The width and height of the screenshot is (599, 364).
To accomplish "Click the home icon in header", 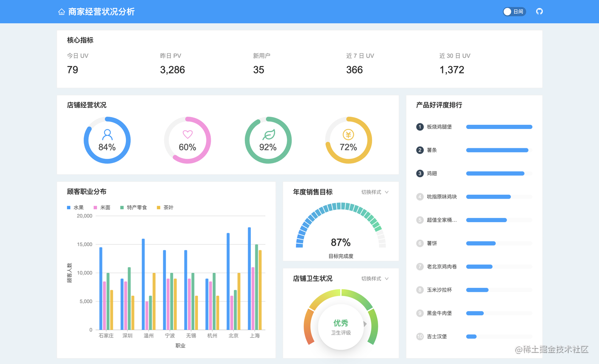I will click(x=62, y=12).
